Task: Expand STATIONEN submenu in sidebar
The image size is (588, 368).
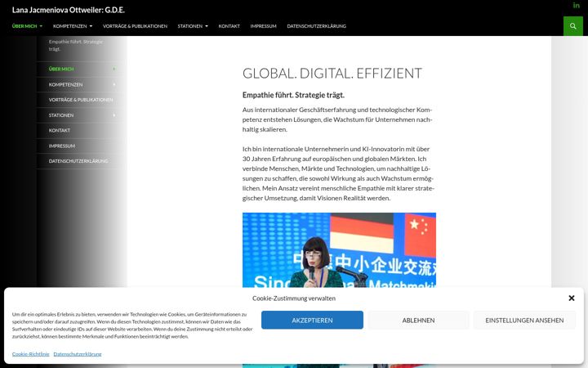Action: (x=114, y=115)
